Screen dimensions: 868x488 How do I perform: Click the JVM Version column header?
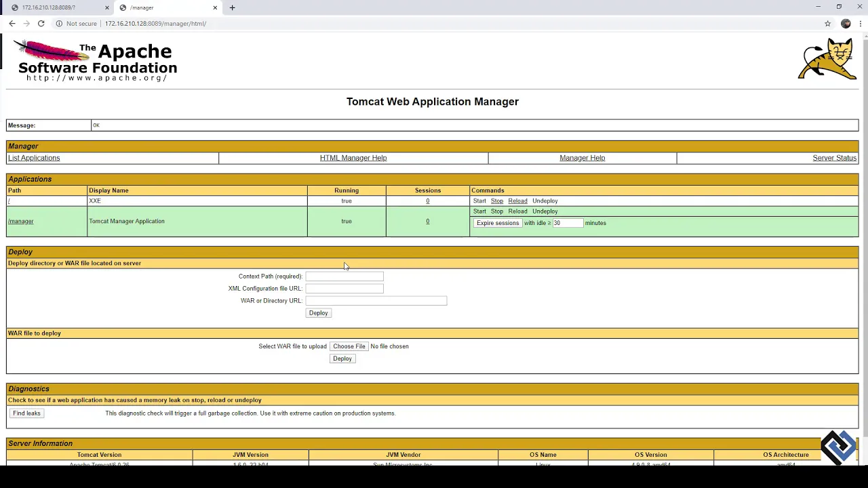[251, 455]
